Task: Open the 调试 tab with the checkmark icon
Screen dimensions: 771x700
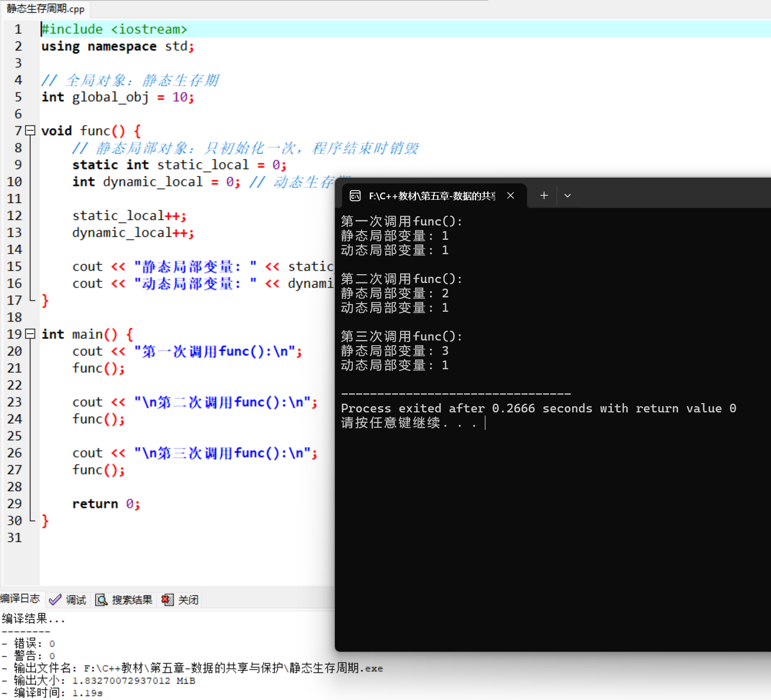Action: [68, 599]
